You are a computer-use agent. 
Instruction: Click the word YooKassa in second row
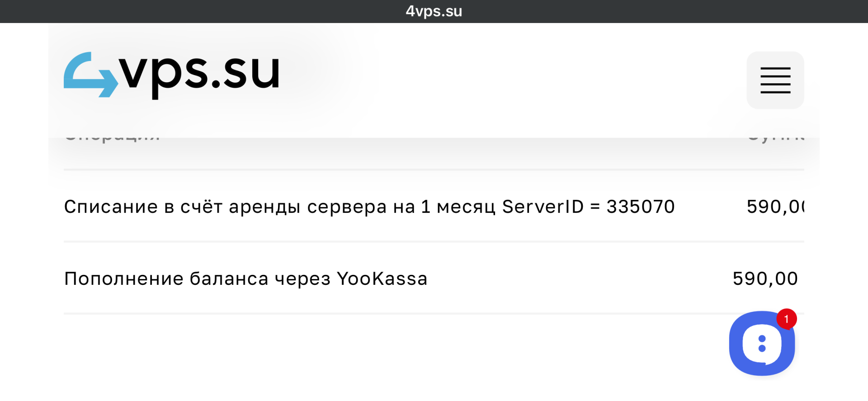click(x=382, y=278)
